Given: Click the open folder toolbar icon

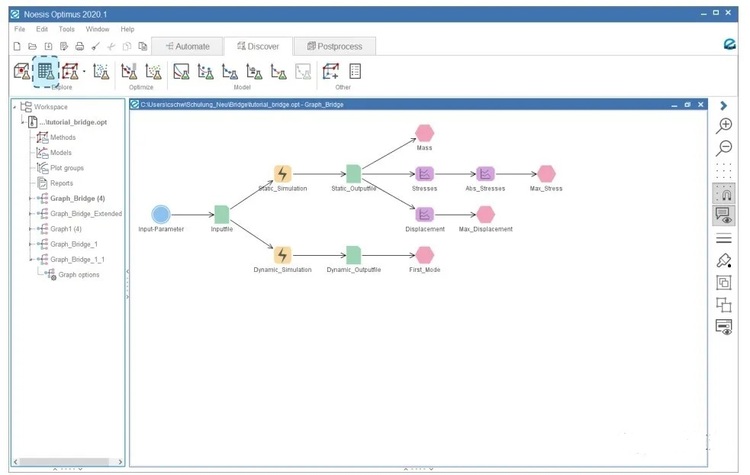Looking at the screenshot, I should [32, 46].
